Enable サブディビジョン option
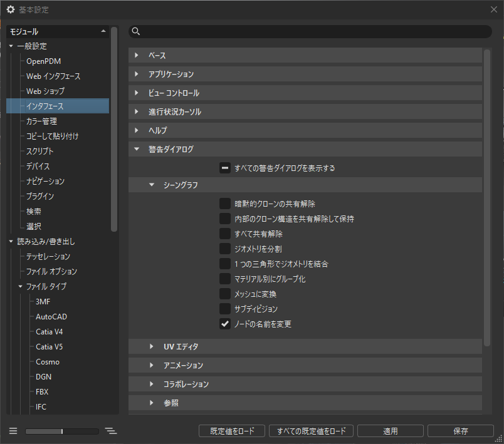The width and height of the screenshot is (504, 444). coord(224,308)
